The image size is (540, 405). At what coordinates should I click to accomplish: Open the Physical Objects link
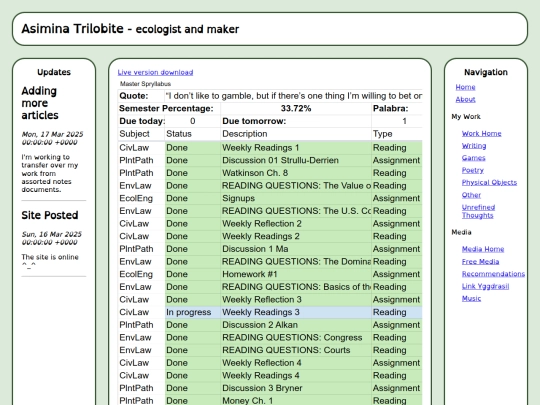point(489,183)
